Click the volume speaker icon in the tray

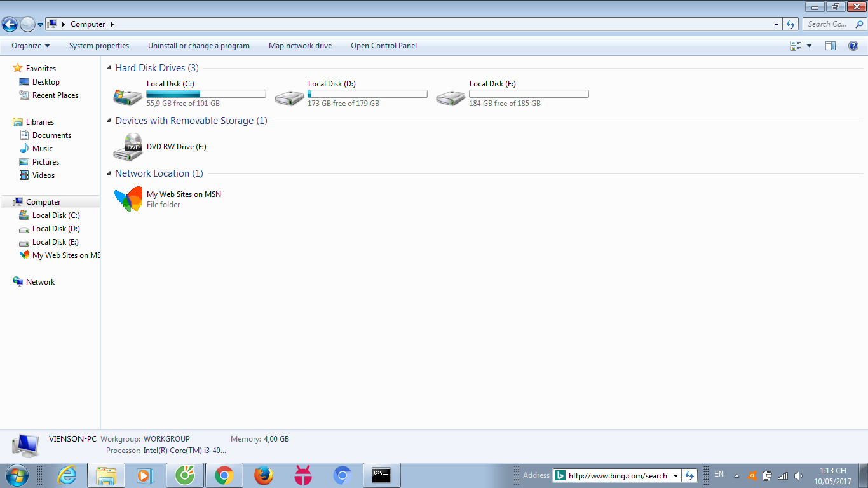tap(799, 475)
